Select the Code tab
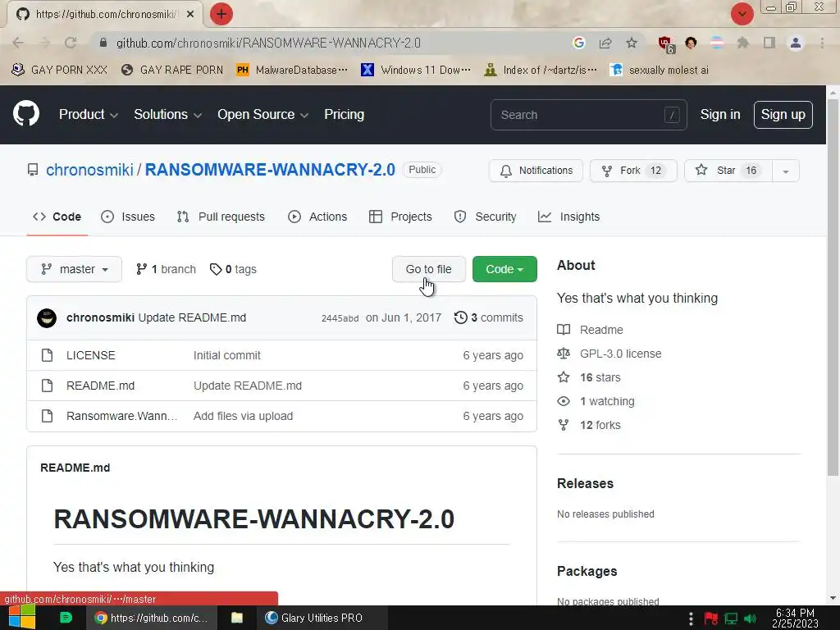Screen dimensions: 840x630 click(x=57, y=217)
